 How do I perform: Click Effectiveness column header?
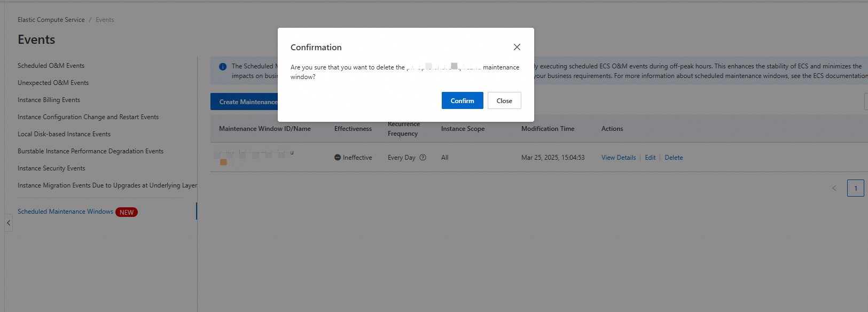(353, 129)
